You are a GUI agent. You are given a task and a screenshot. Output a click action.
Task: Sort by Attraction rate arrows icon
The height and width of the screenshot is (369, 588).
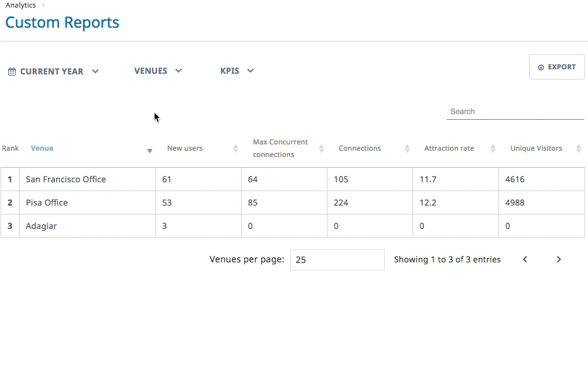click(x=493, y=149)
